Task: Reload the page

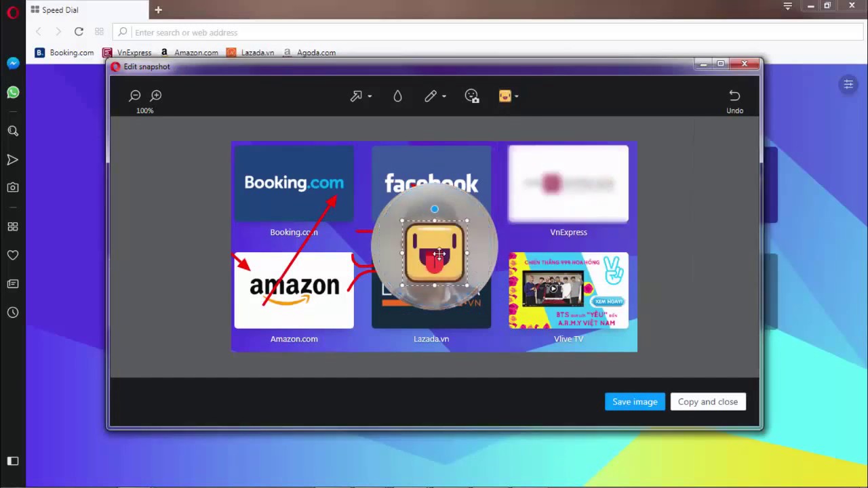Action: pos(79,32)
